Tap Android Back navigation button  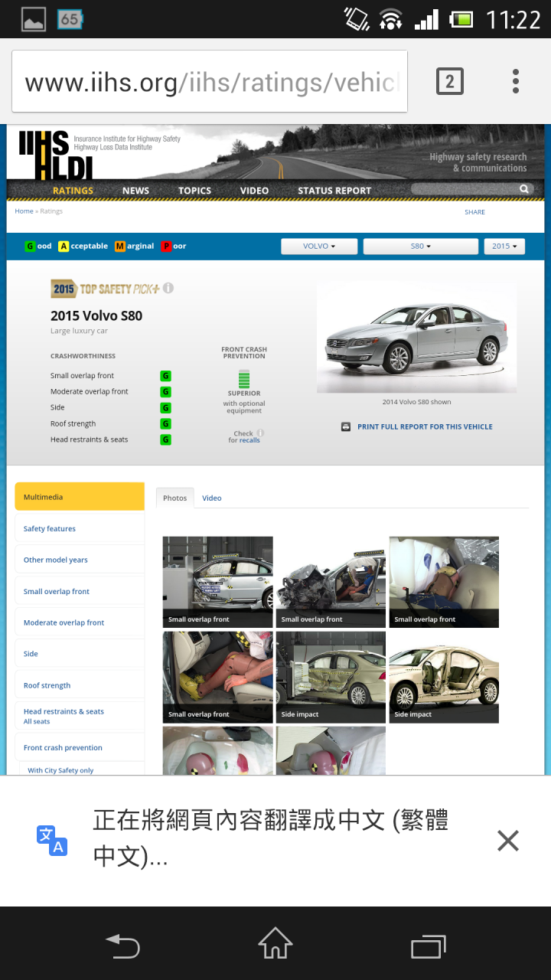point(122,946)
